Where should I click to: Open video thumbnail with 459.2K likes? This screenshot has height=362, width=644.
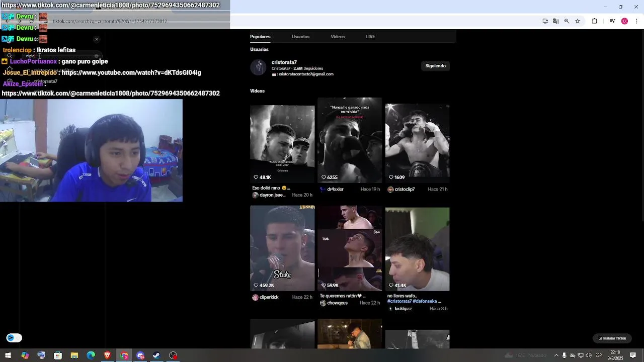tap(282, 248)
